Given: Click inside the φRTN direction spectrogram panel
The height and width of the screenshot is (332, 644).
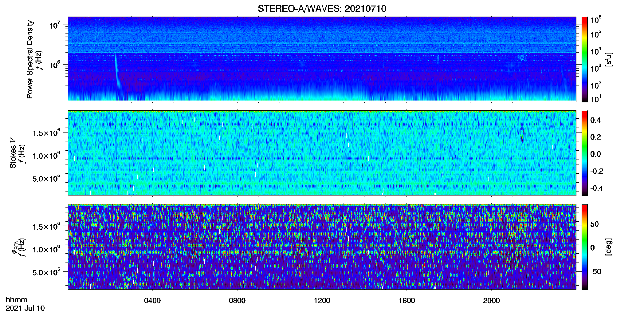Looking at the screenshot, I should coord(322,247).
